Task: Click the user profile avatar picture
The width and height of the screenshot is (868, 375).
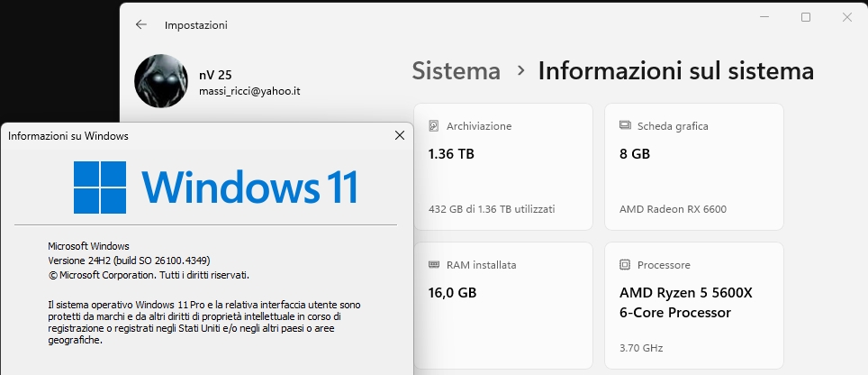Action: pos(161,81)
